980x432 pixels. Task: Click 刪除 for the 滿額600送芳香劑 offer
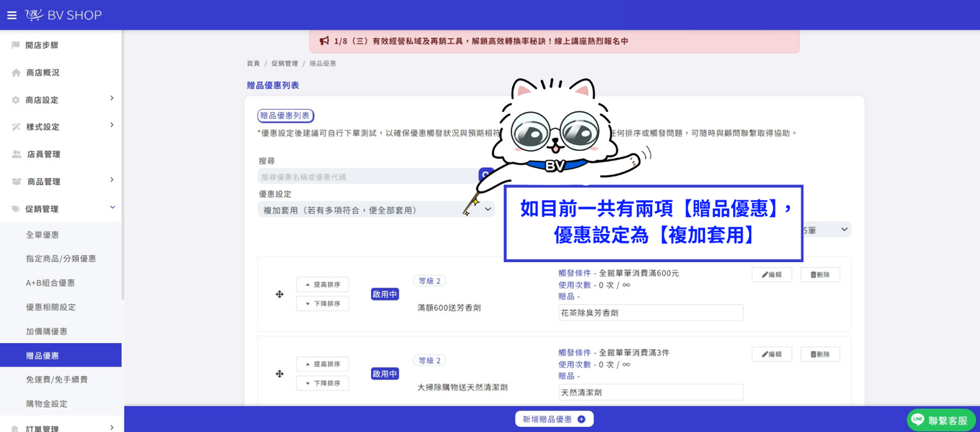820,275
